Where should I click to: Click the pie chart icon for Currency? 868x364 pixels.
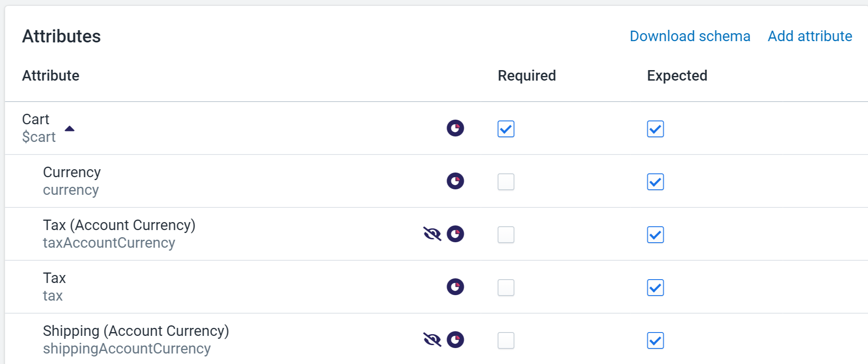455,181
